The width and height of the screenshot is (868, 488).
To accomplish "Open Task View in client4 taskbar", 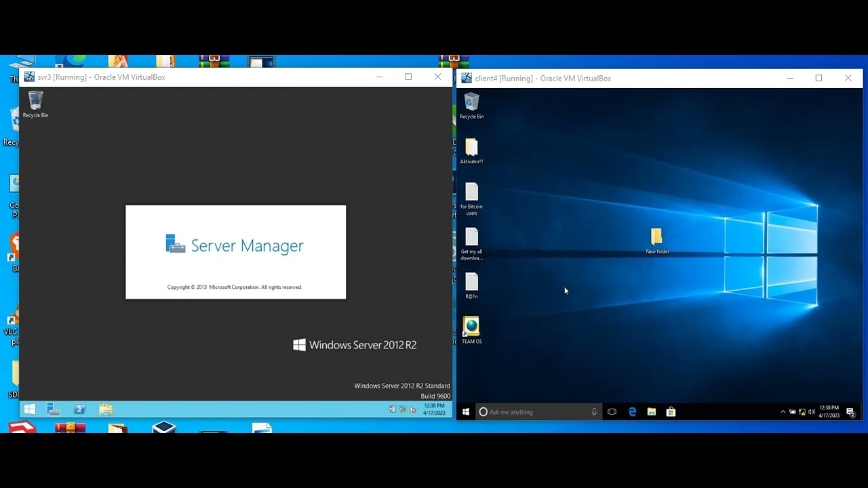I will [x=612, y=411].
